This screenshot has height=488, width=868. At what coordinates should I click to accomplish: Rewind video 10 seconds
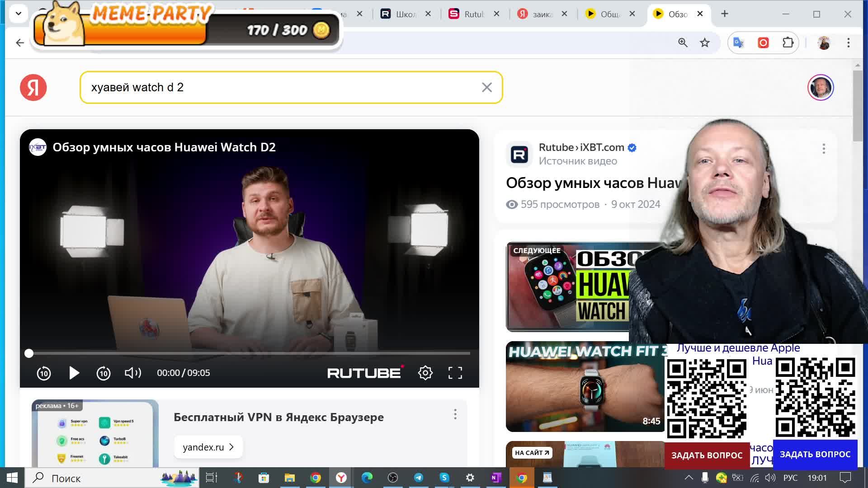[44, 373]
